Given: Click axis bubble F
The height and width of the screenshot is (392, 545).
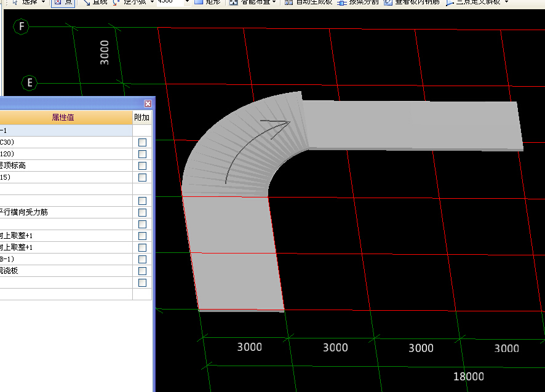Looking at the screenshot, I should 21,26.
